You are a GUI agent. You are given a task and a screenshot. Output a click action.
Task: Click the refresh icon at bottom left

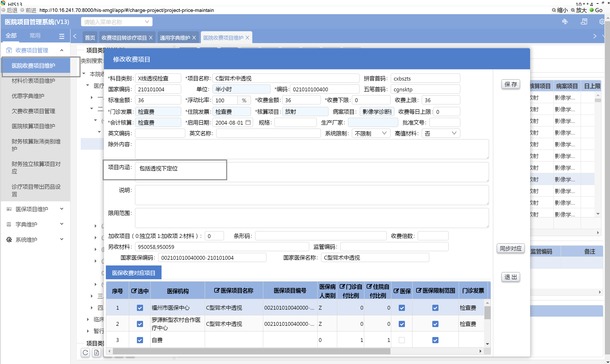point(85,353)
